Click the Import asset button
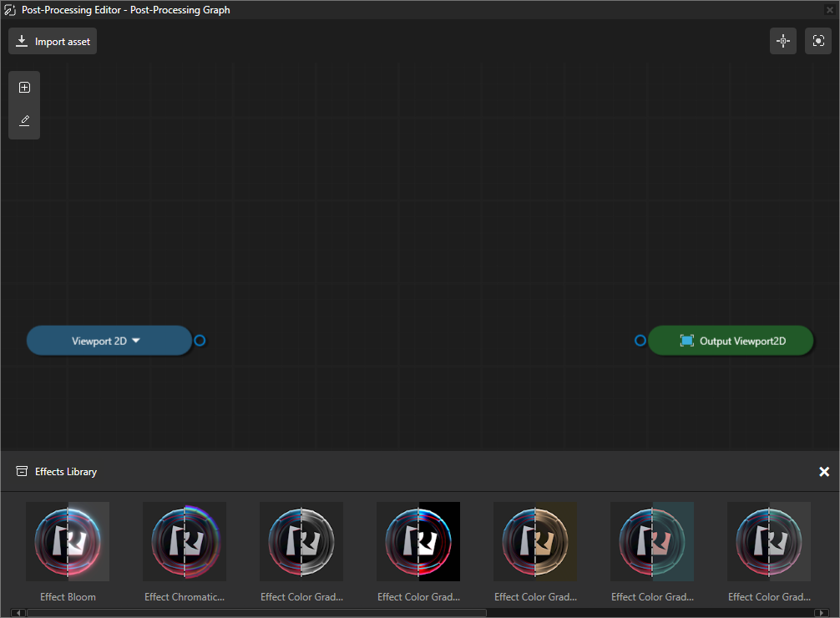The image size is (840, 618). pos(52,40)
